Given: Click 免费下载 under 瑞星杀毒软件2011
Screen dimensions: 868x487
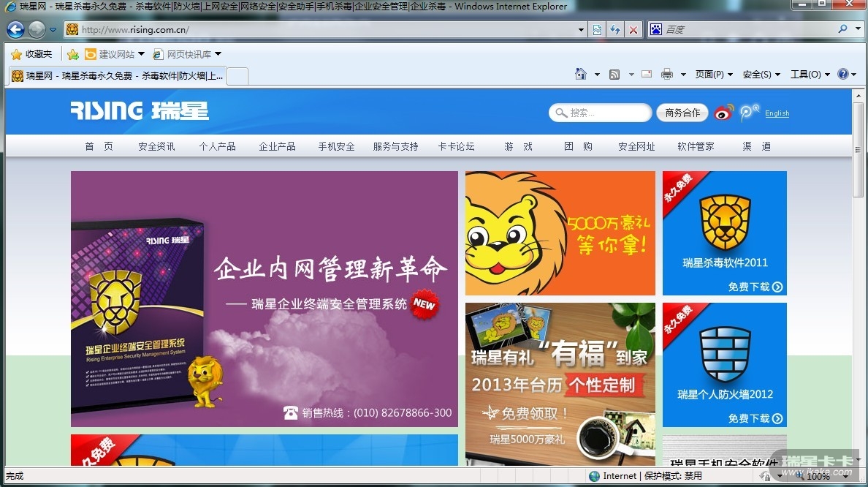Looking at the screenshot, I should pyautogui.click(x=755, y=287).
